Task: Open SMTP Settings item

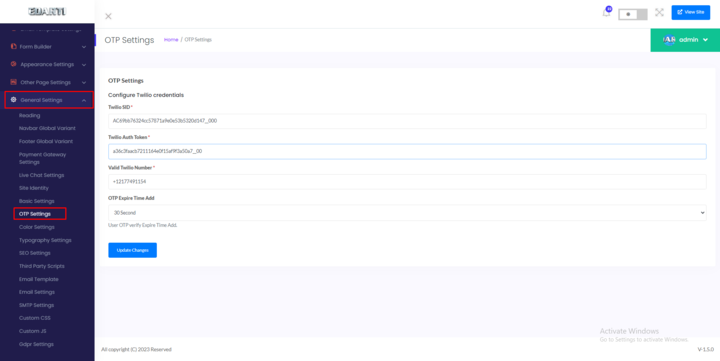Action: [x=36, y=305]
